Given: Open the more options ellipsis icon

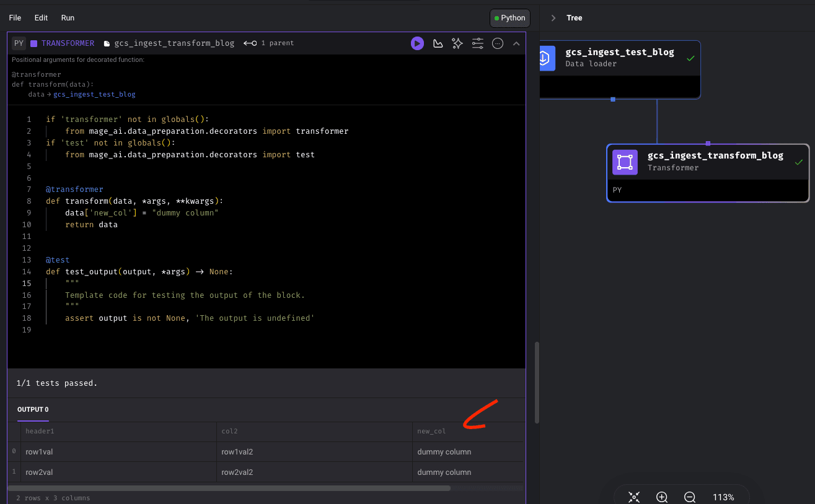Looking at the screenshot, I should click(497, 43).
